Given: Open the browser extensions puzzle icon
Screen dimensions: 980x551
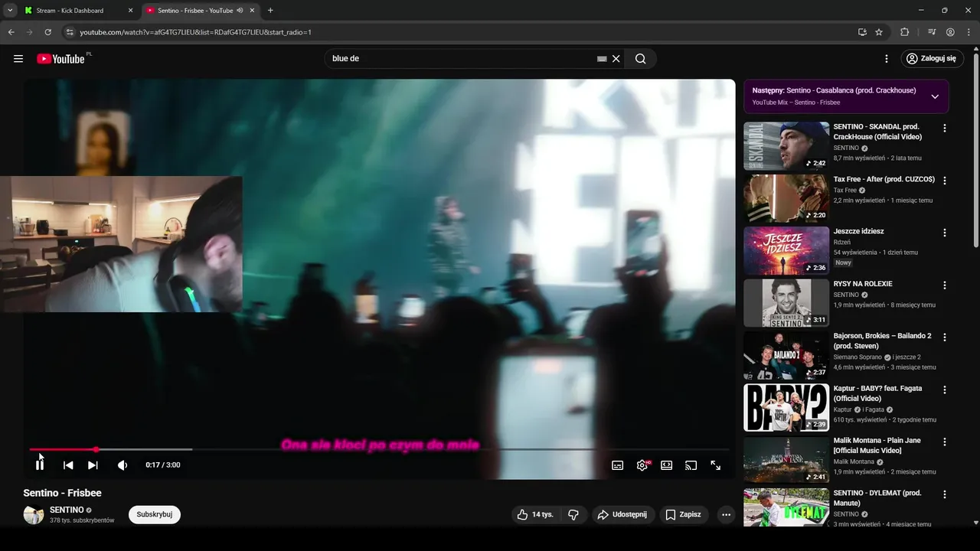Looking at the screenshot, I should click(905, 32).
